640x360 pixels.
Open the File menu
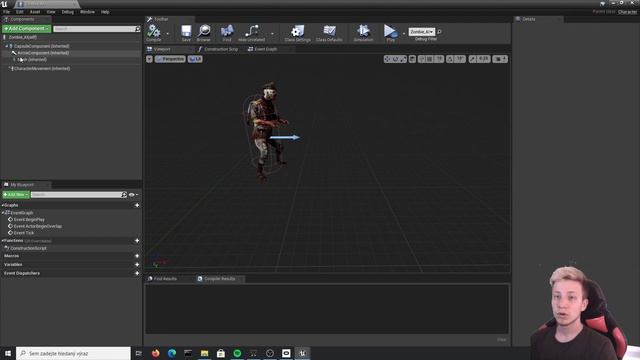click(7, 12)
